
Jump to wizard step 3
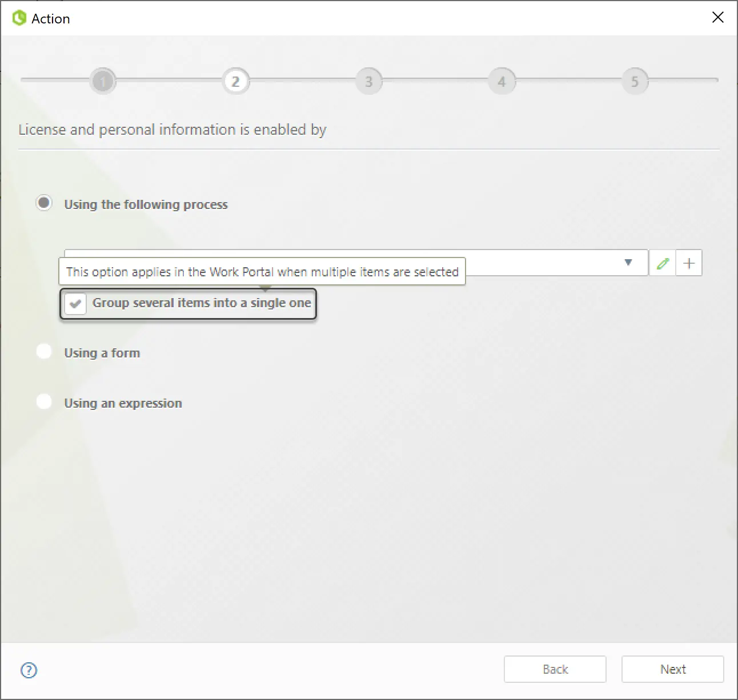pos(369,82)
